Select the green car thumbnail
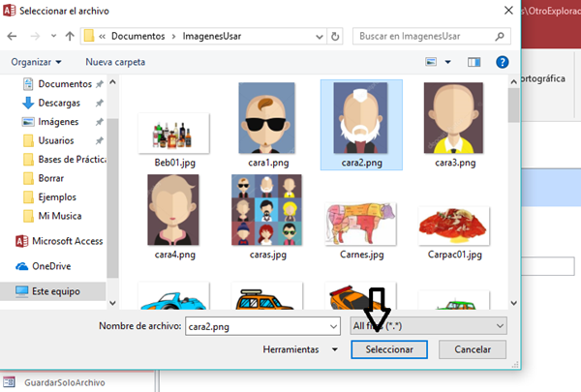Viewport: 581px width, 392px height. click(454, 301)
